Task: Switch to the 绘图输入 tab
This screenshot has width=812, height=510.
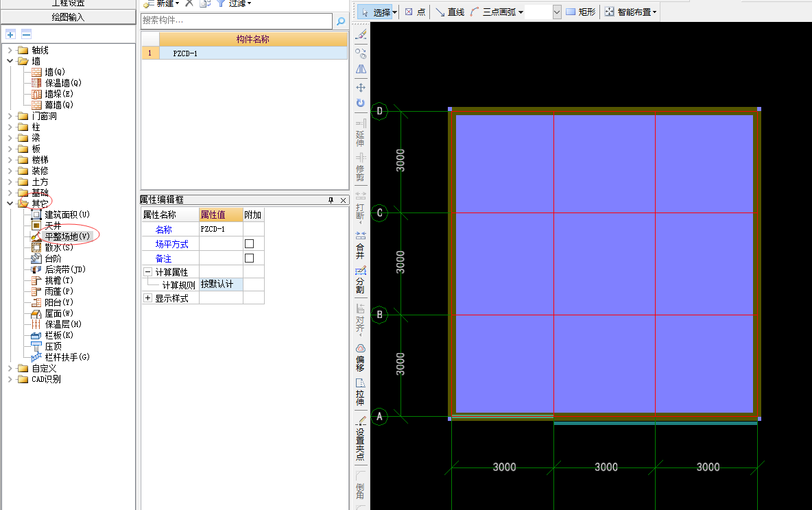Action: 68,17
